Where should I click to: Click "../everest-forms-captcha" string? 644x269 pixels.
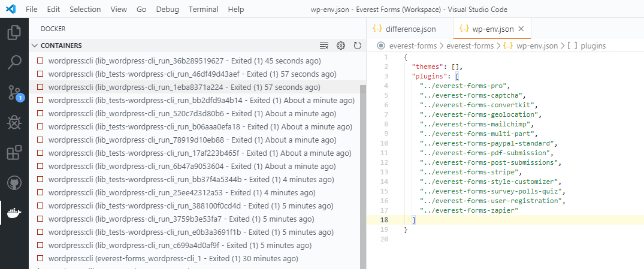pyautogui.click(x=471, y=95)
